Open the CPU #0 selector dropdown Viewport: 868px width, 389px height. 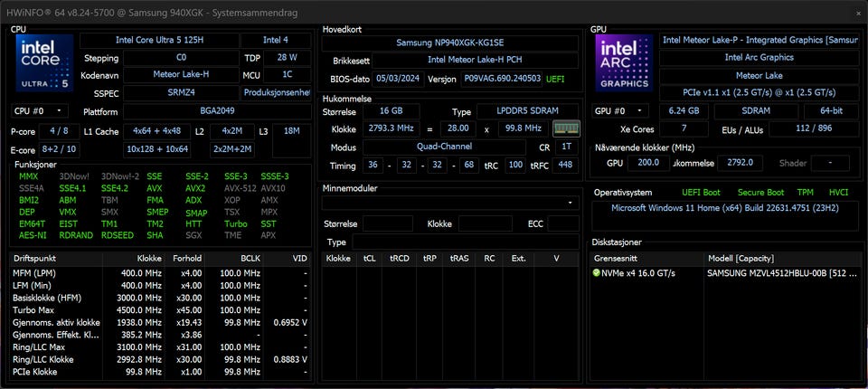[x=40, y=111]
